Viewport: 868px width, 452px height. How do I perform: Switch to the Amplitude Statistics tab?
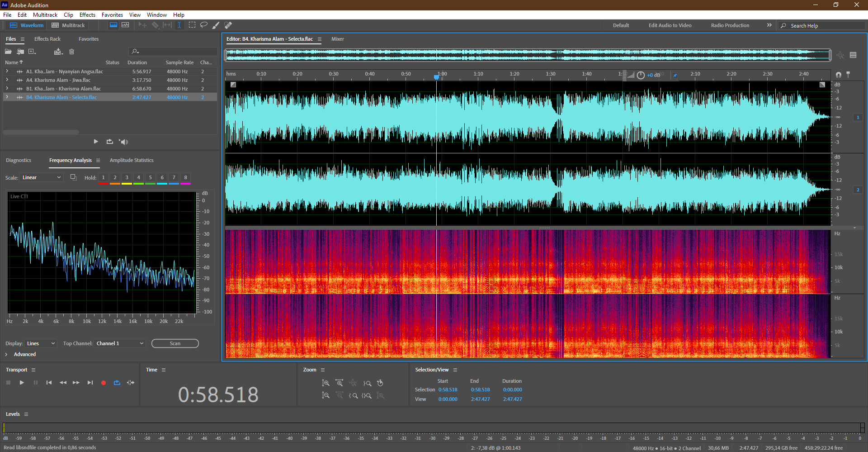coord(132,160)
